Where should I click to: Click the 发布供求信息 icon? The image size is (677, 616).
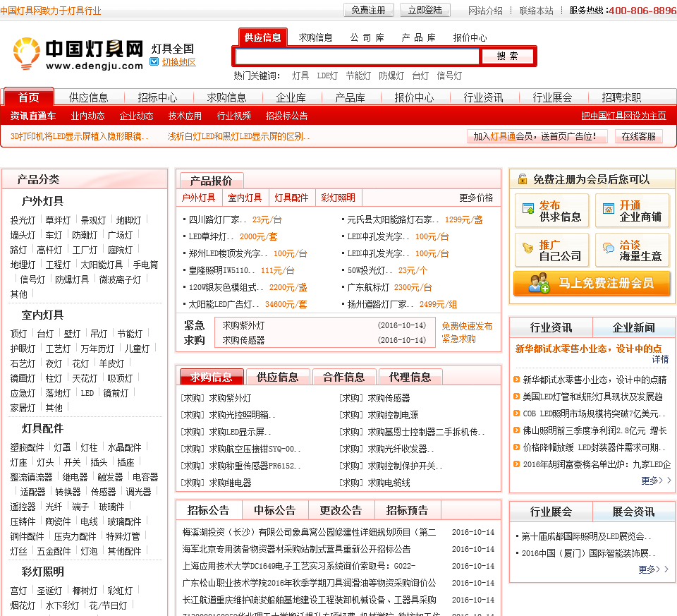coord(528,209)
